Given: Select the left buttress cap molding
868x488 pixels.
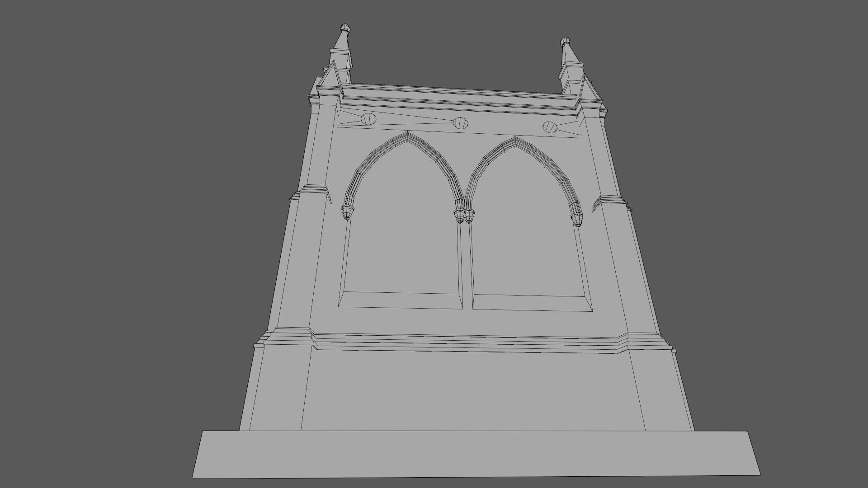Looking at the screenshot, I should pos(314,189).
